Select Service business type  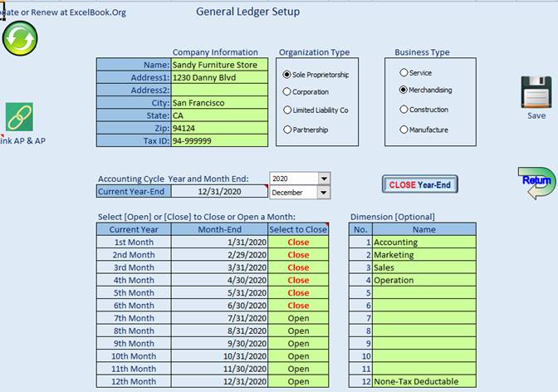pyautogui.click(x=404, y=73)
